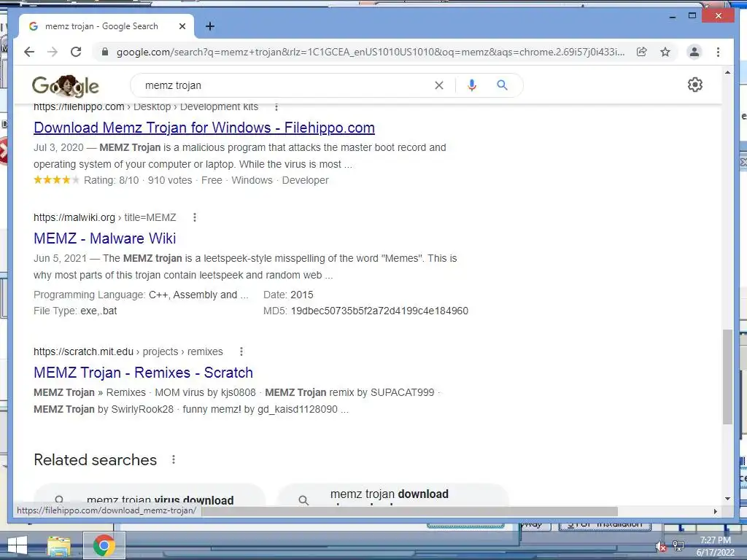Click the Chrome taskbar icon
The height and width of the screenshot is (560, 747).
click(x=104, y=545)
